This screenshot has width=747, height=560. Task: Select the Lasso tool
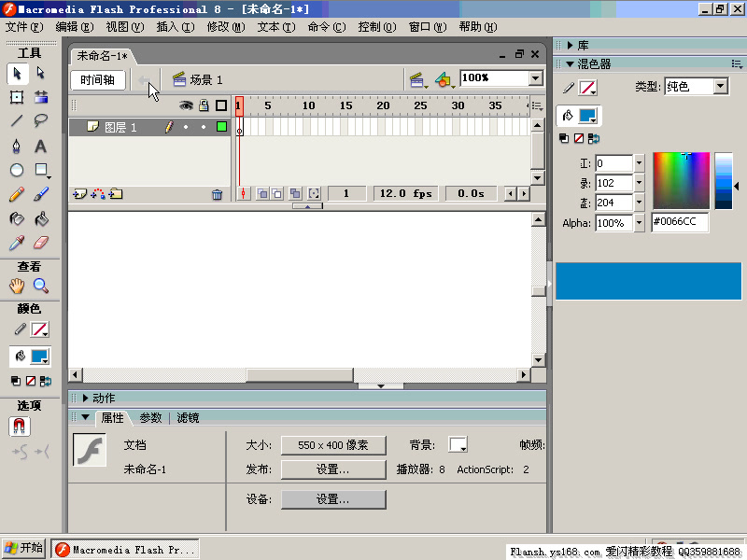click(x=43, y=120)
